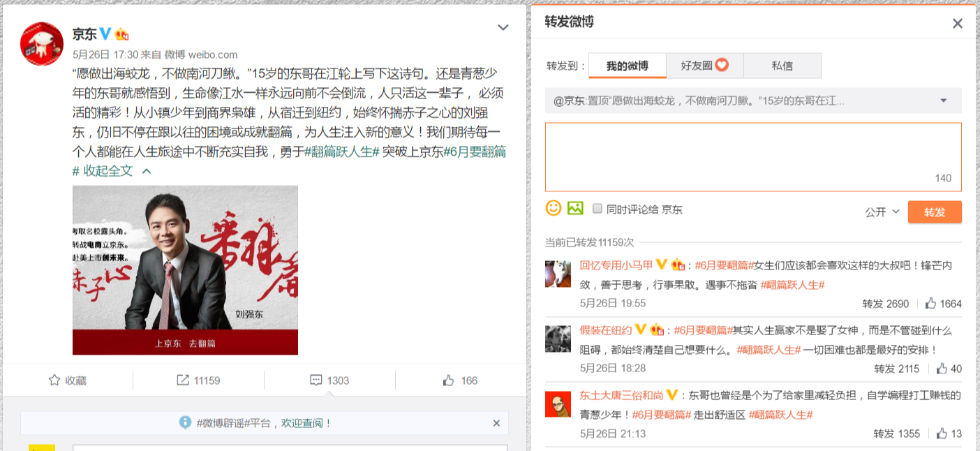
Task: Click 转发 1355 on the 三俗和尚 comment
Action: pos(897,434)
